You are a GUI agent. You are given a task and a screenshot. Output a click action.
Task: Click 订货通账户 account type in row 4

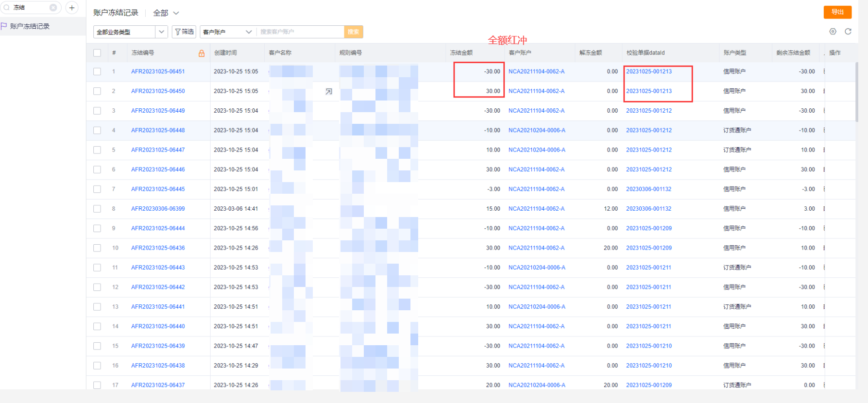(737, 130)
